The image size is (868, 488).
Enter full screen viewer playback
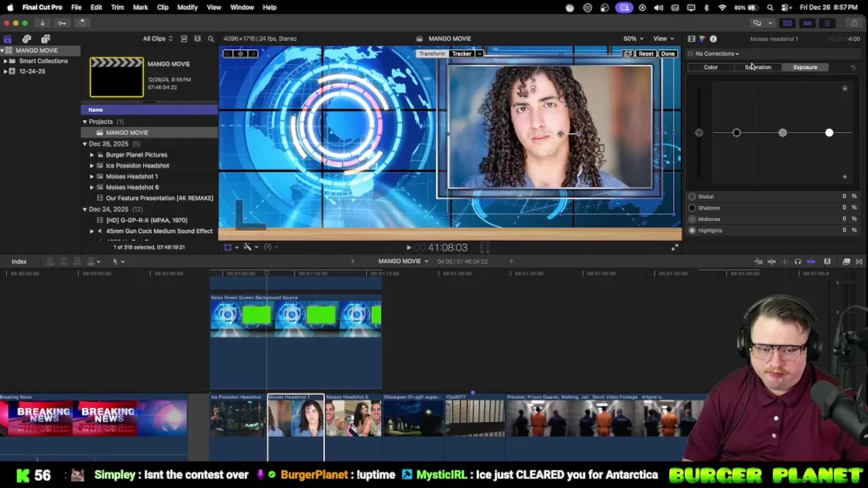point(675,247)
